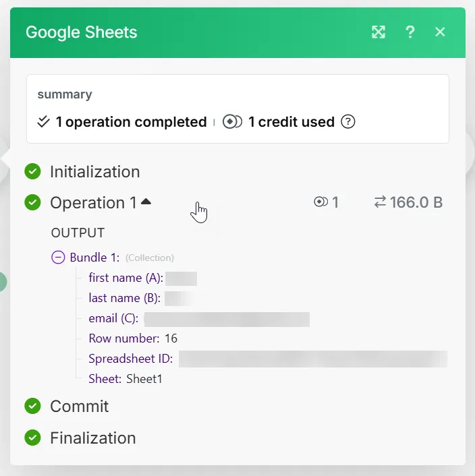Close the Google Sheets output panel

click(x=440, y=32)
